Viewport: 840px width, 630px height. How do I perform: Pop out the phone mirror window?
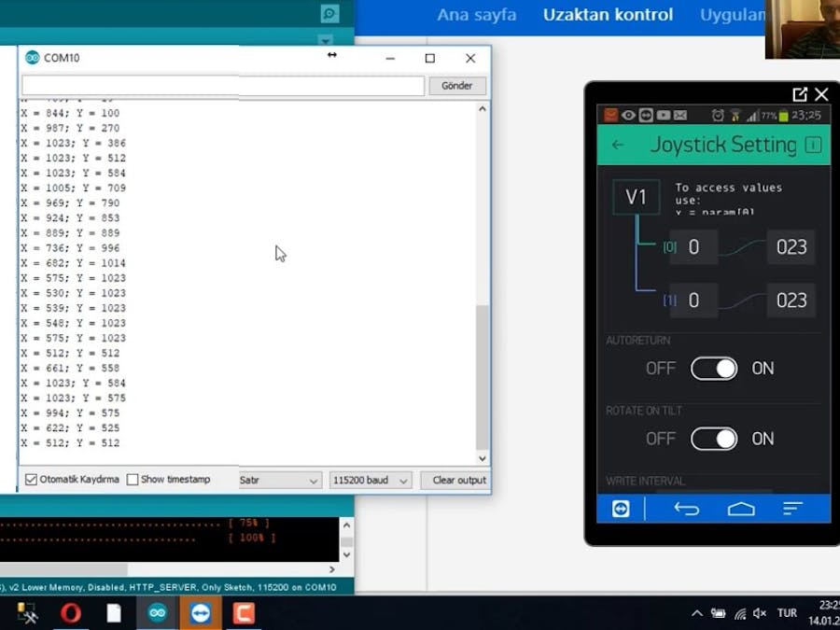[x=800, y=94]
